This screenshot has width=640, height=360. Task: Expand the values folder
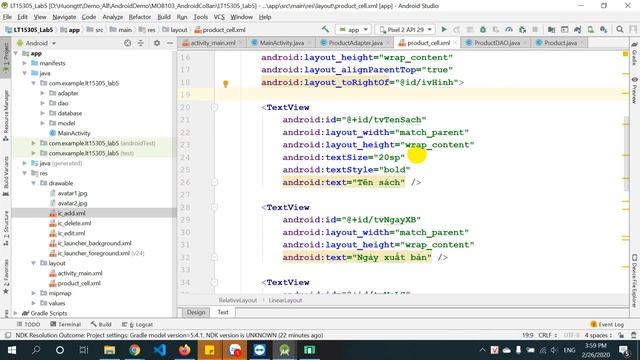coord(34,303)
